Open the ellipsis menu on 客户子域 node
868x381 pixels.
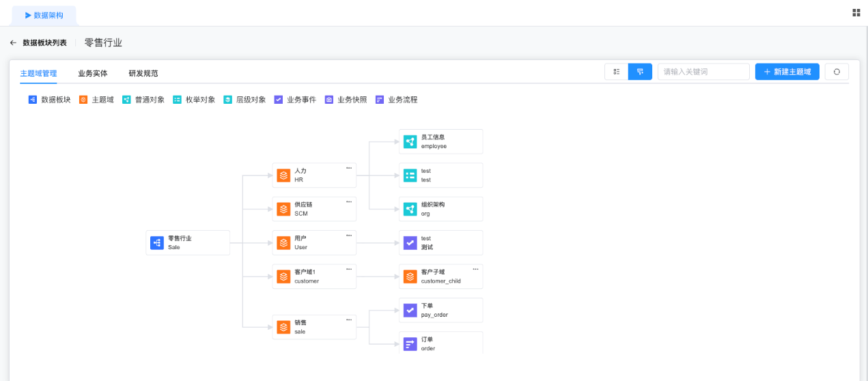[475, 268]
